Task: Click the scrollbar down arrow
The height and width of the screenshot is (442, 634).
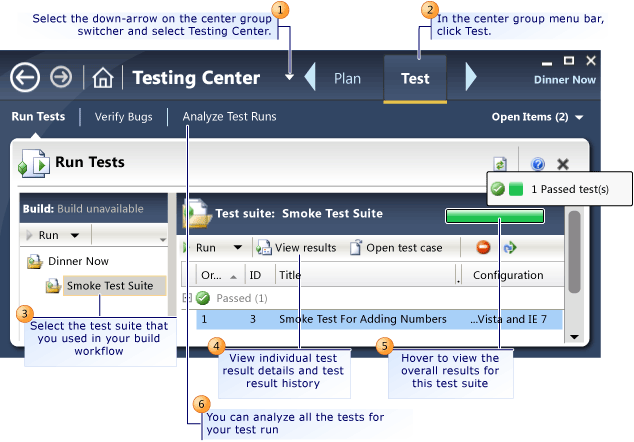Action: pos(574,336)
